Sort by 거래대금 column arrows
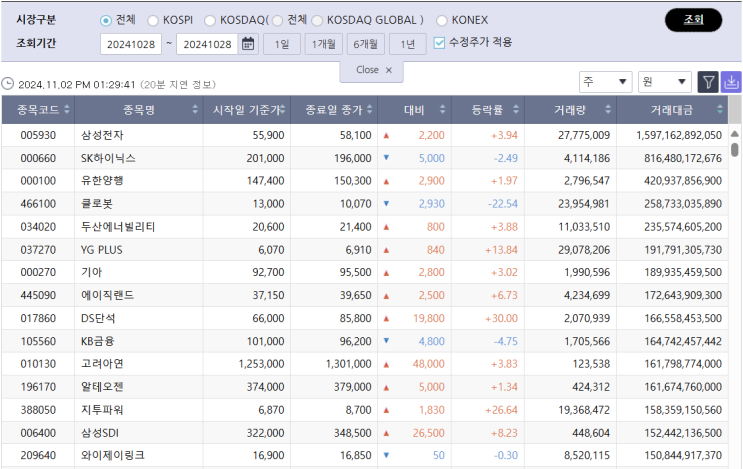 click(720, 110)
